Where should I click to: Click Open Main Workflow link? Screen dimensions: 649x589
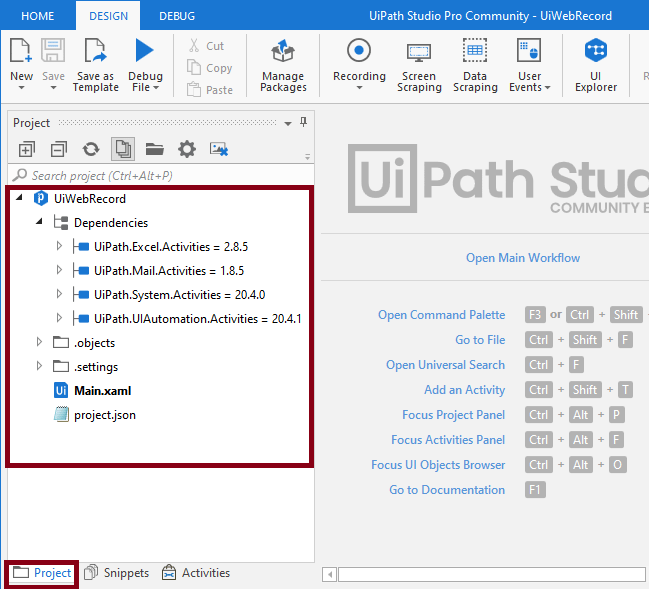pyautogui.click(x=523, y=258)
